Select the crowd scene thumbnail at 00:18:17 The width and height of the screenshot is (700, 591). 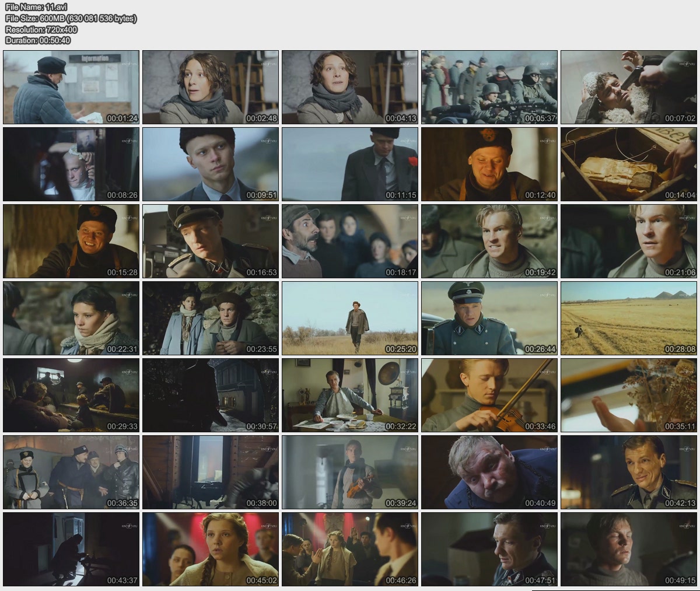(x=350, y=241)
